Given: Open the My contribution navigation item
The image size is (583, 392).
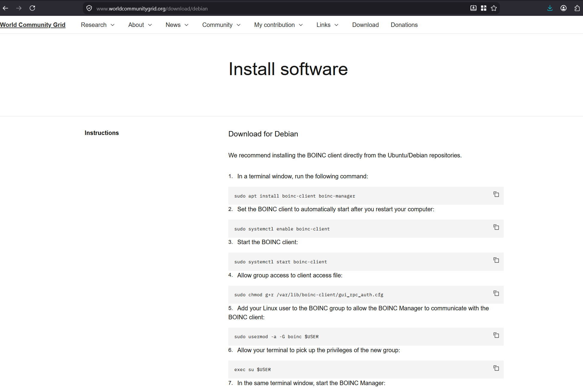Looking at the screenshot, I should (274, 25).
